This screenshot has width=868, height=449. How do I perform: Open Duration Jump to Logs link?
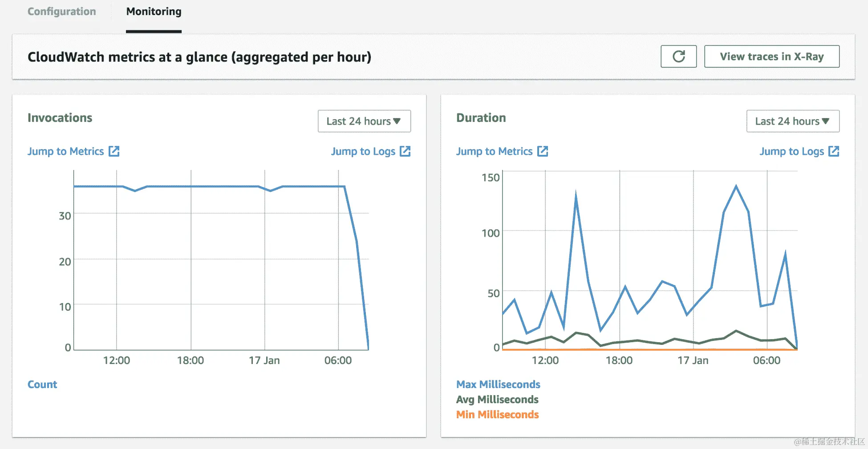pyautogui.click(x=791, y=151)
